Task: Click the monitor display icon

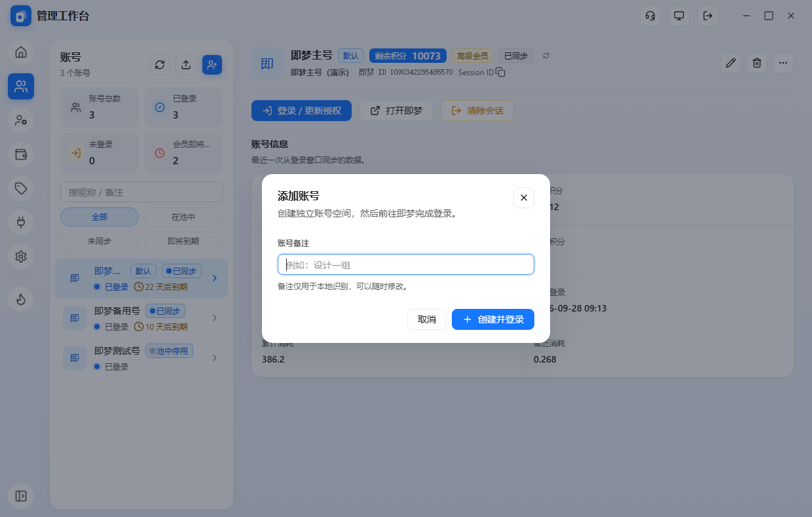Action: tap(679, 16)
